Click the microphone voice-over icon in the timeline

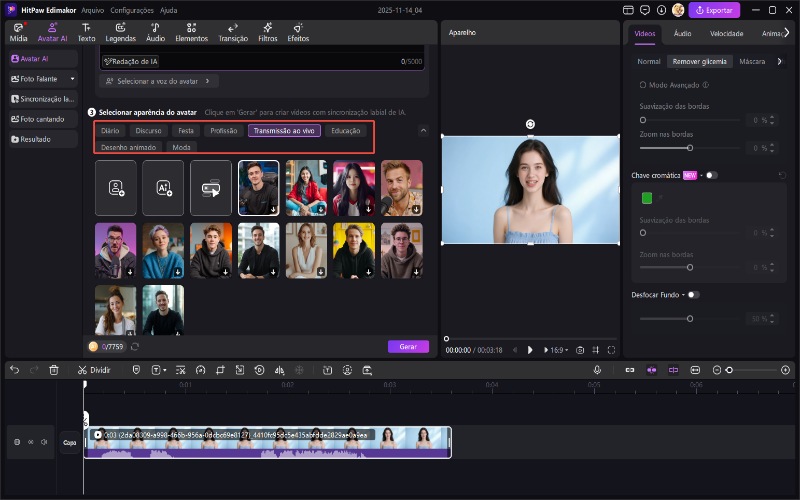[597, 369]
